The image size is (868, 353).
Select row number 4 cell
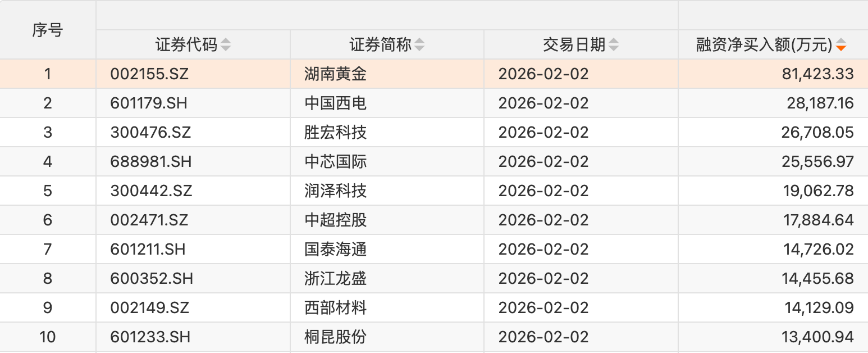tap(48, 162)
